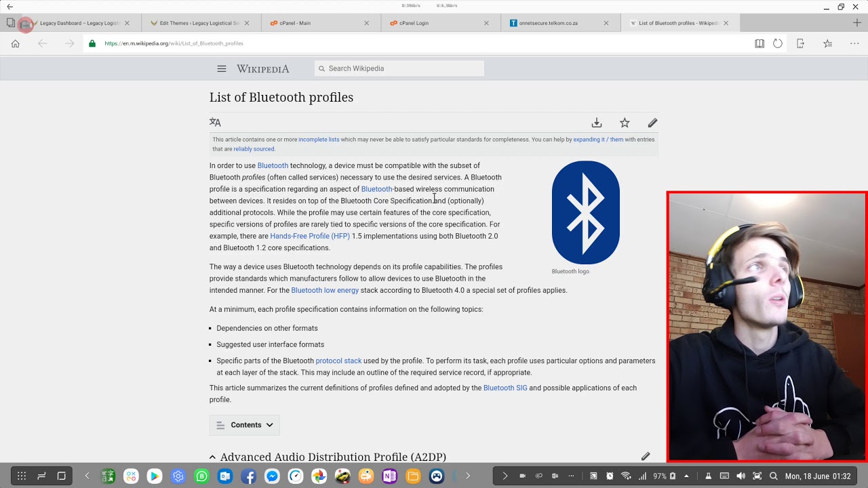This screenshot has width=868, height=488.
Task: Add article to watchlist with star icon
Action: coord(625,123)
